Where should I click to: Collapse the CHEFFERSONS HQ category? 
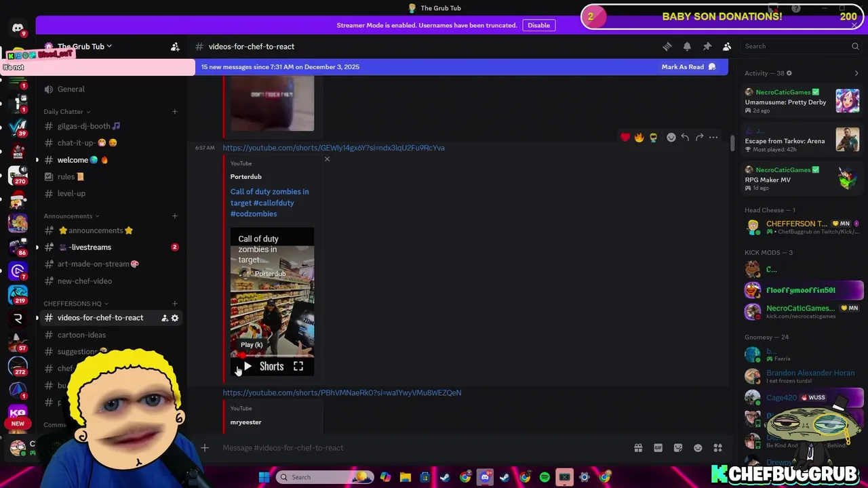pos(76,304)
